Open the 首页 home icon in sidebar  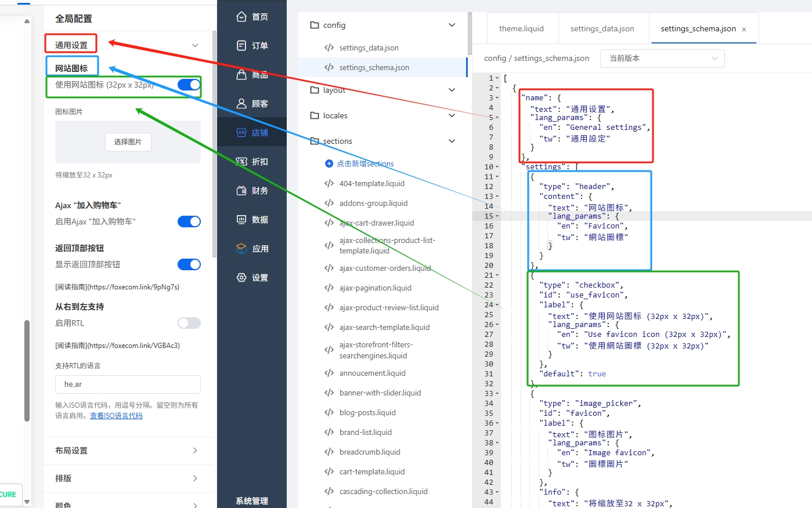click(x=241, y=17)
